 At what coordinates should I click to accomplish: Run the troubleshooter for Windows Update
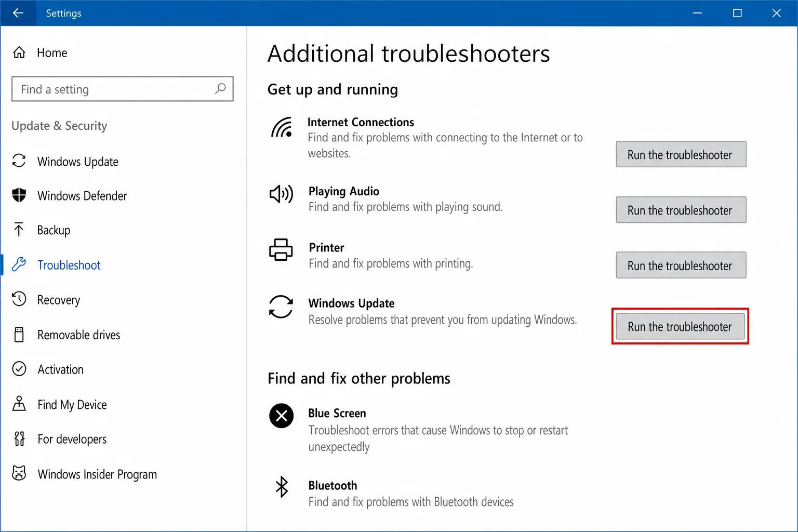click(x=680, y=326)
